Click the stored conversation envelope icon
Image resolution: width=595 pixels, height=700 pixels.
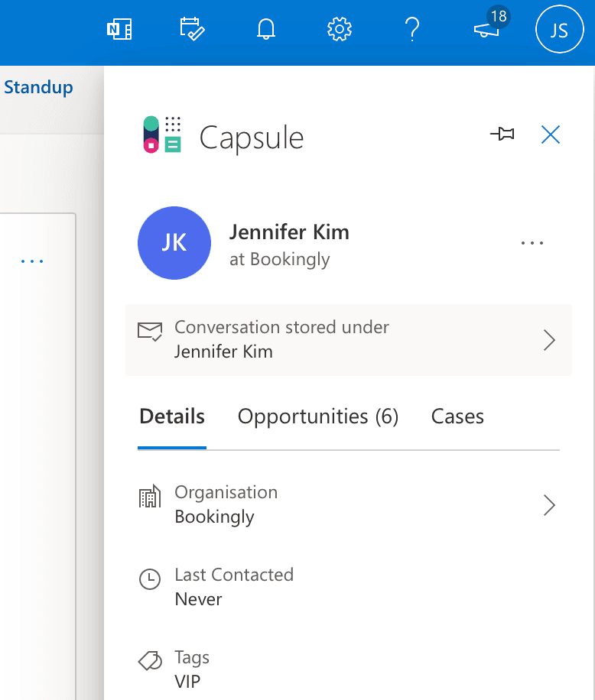pyautogui.click(x=150, y=331)
